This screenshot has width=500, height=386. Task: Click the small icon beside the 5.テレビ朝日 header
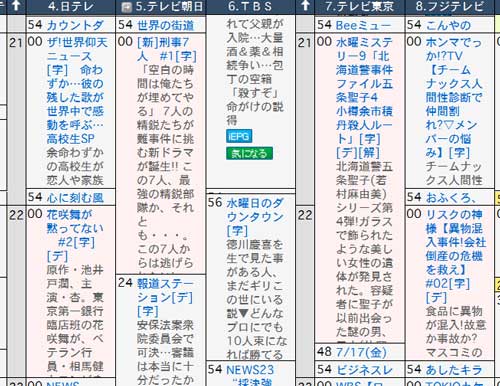[x=126, y=7]
